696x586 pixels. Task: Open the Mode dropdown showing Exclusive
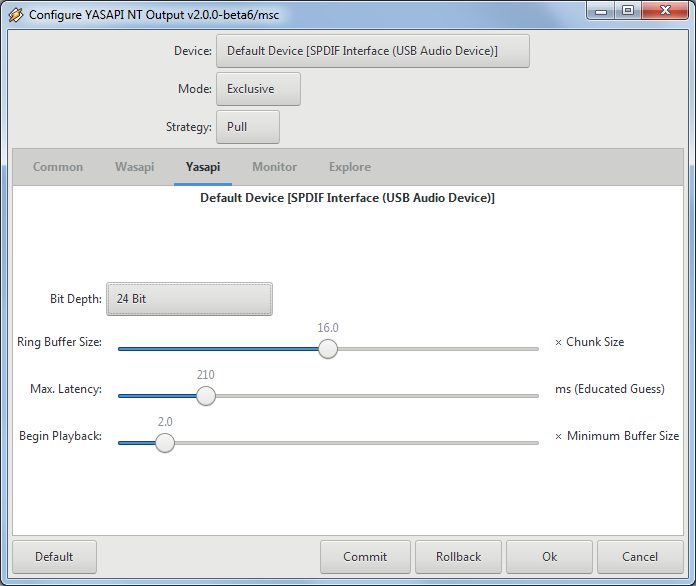[x=258, y=89]
